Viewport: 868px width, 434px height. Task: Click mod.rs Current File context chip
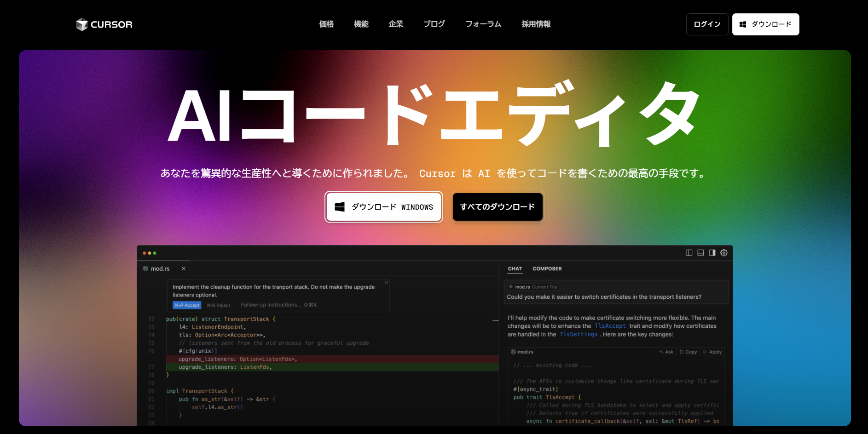533,287
